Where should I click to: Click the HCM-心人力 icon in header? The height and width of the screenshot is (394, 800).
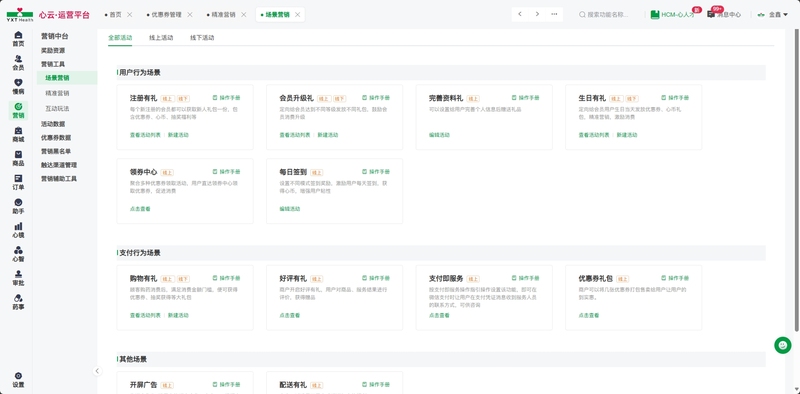point(655,15)
